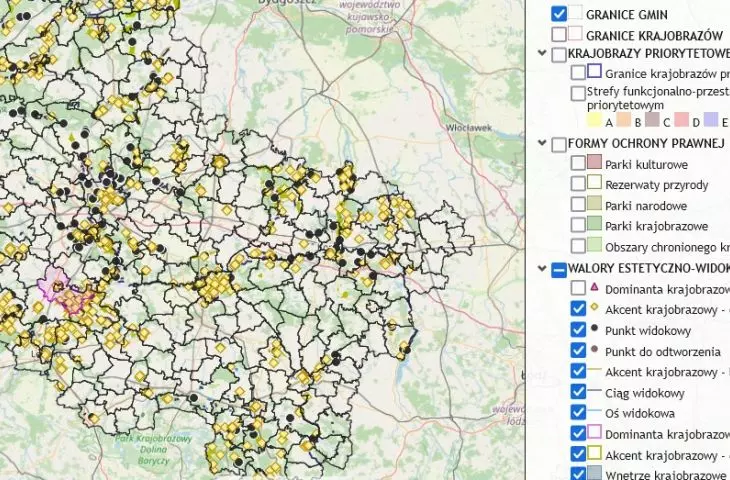The width and height of the screenshot is (730, 480).
Task: Uncheck the Punkt widokowy checkbox
Action: click(578, 330)
